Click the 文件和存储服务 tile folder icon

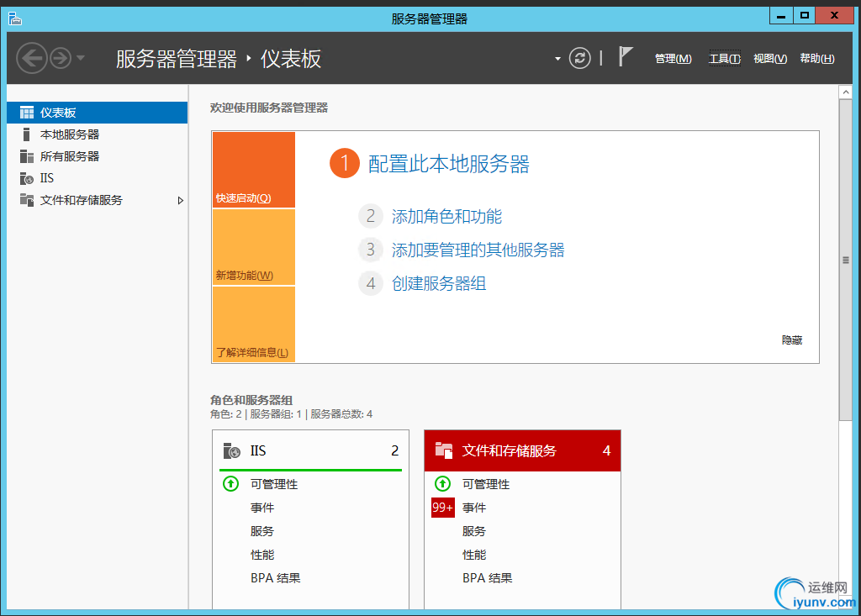444,450
